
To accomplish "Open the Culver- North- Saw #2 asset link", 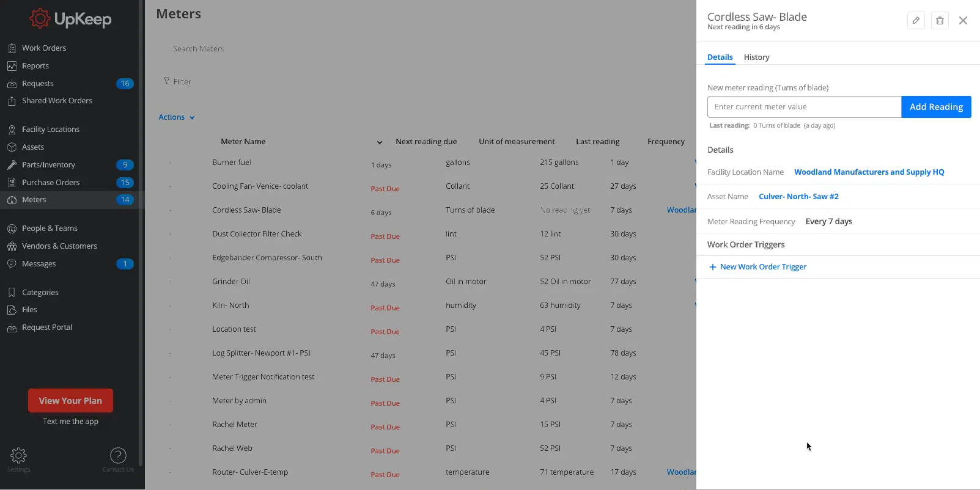I will click(x=798, y=197).
